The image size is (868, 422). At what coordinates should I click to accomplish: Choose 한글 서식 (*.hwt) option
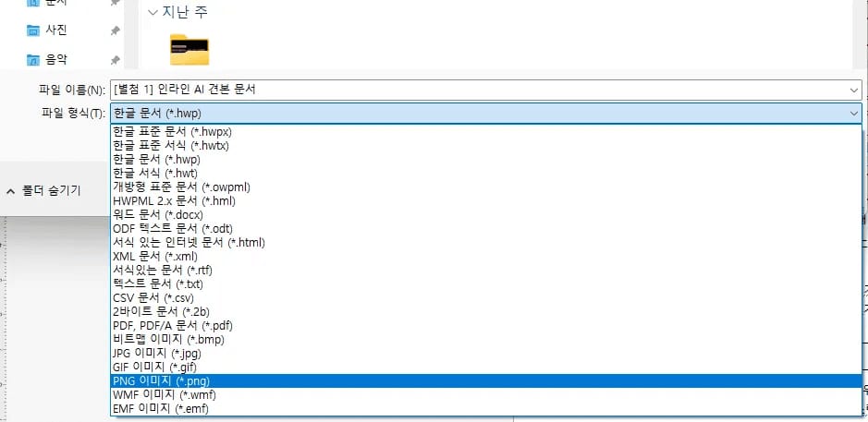(x=486, y=173)
